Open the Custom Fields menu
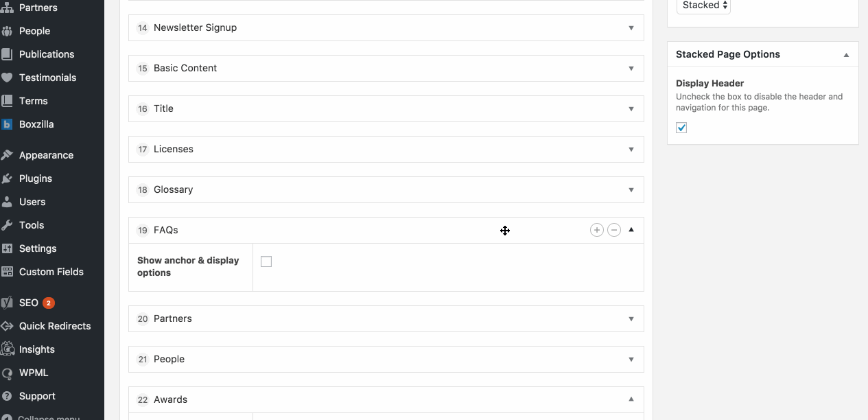 tap(51, 272)
